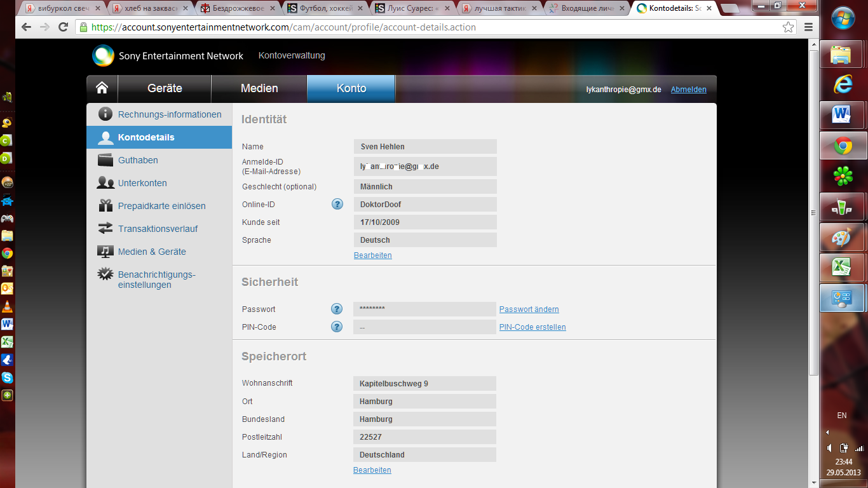Open Chrome menu hamburger icon
This screenshot has width=868, height=488.
pos(808,27)
